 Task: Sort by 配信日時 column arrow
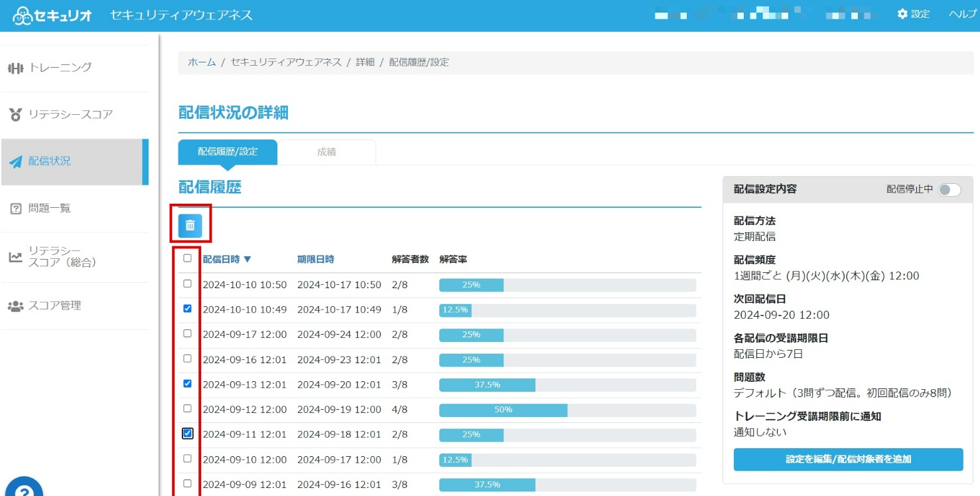click(x=247, y=260)
